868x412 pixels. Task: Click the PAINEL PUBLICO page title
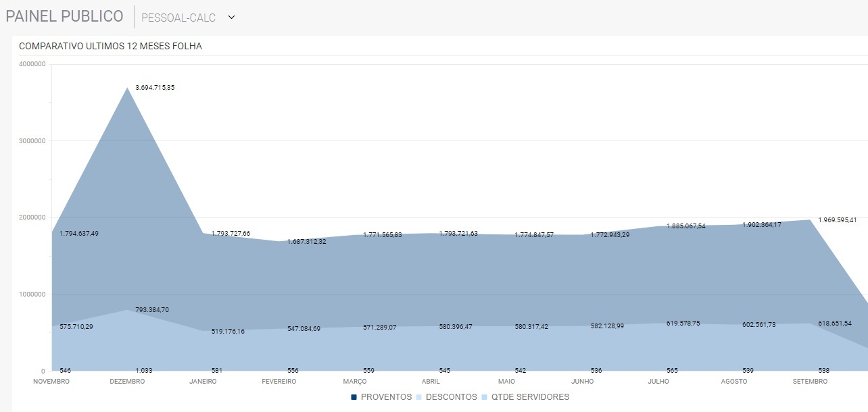click(64, 17)
